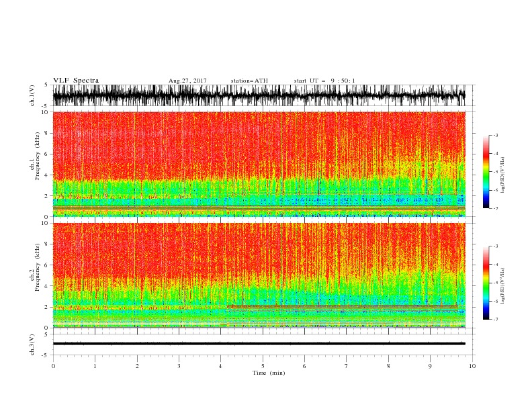Click the "-3" value atop ch.1 color bar
The width and height of the screenshot is (532, 411).
coord(495,135)
